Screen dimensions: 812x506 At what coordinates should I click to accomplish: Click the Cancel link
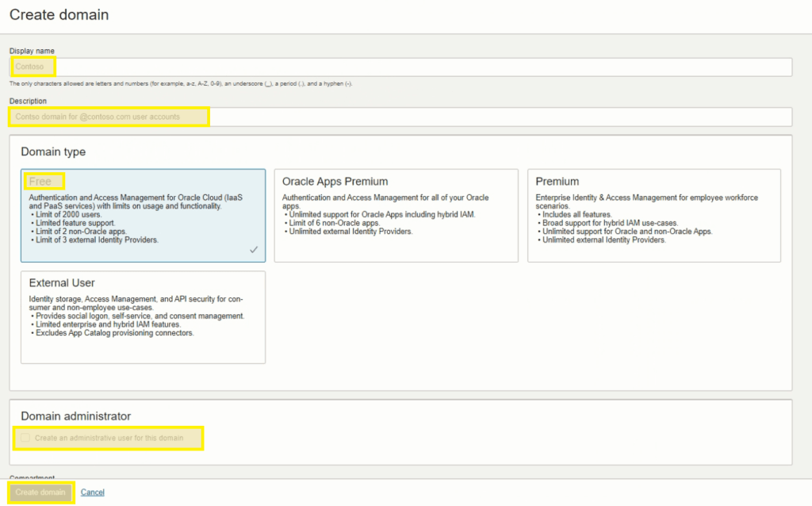[93, 492]
